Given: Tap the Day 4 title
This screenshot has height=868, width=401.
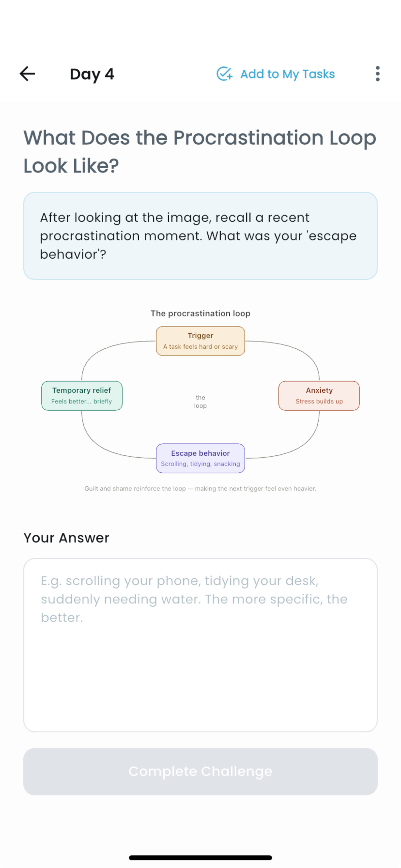Looking at the screenshot, I should click(92, 74).
